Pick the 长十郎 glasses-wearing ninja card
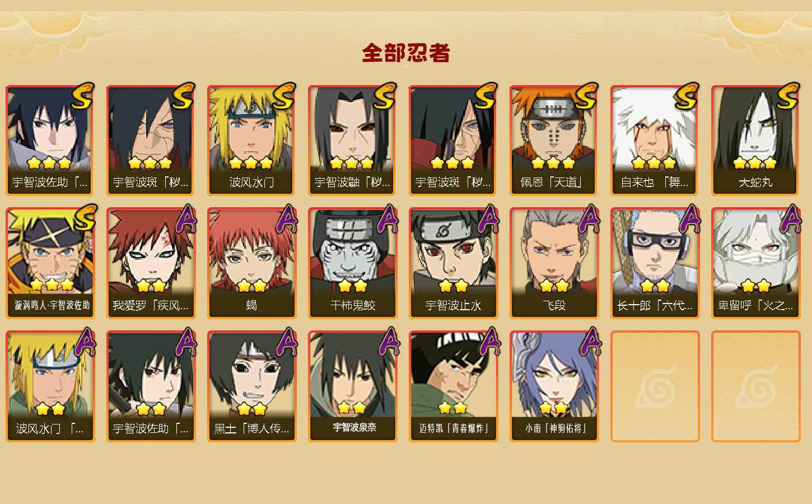The image size is (812, 504). 655,263
